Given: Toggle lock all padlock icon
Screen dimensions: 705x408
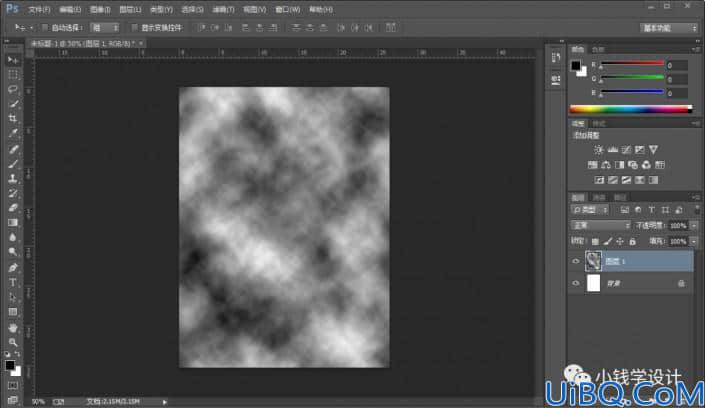Looking at the screenshot, I should coord(633,242).
